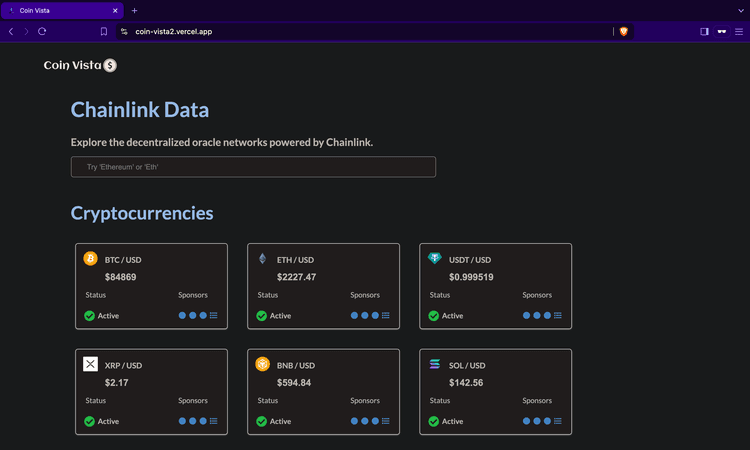Image resolution: width=750 pixels, height=450 pixels.
Task: Click the green Active checkmark on BNB card
Action: [x=262, y=421]
